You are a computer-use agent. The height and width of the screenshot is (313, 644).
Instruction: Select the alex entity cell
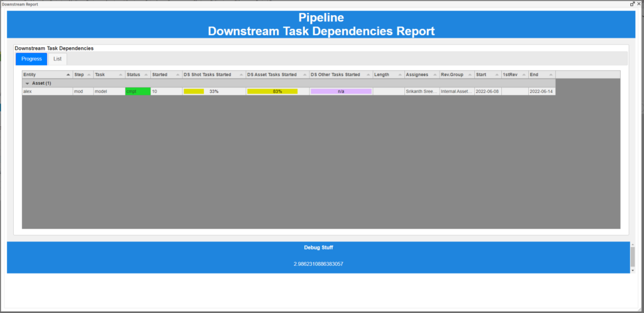(x=47, y=91)
